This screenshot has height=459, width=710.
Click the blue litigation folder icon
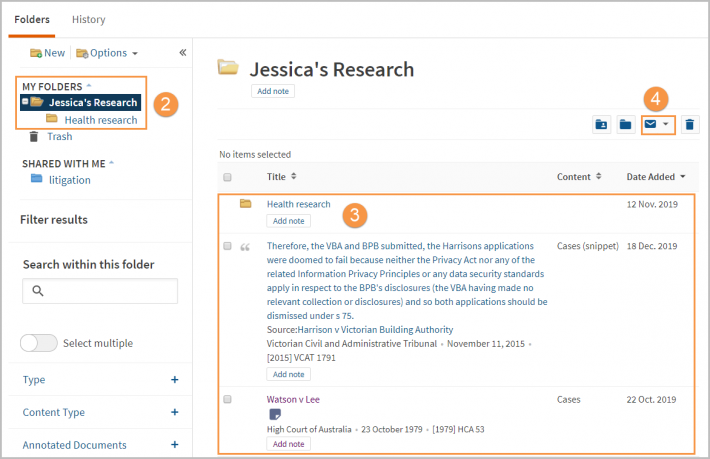[x=37, y=178]
